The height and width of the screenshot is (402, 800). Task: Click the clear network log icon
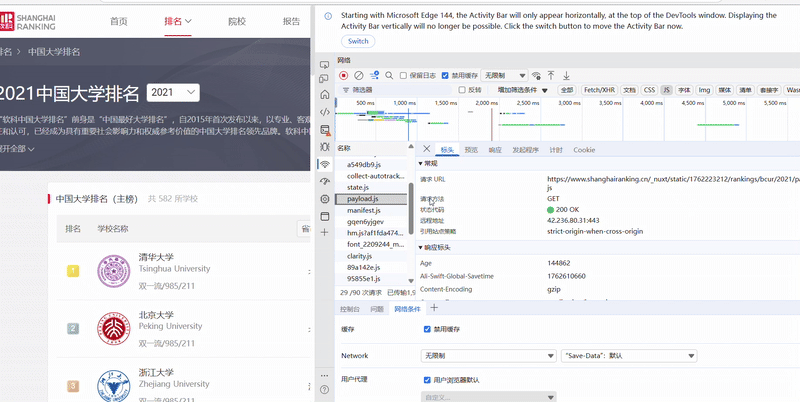[359, 76]
